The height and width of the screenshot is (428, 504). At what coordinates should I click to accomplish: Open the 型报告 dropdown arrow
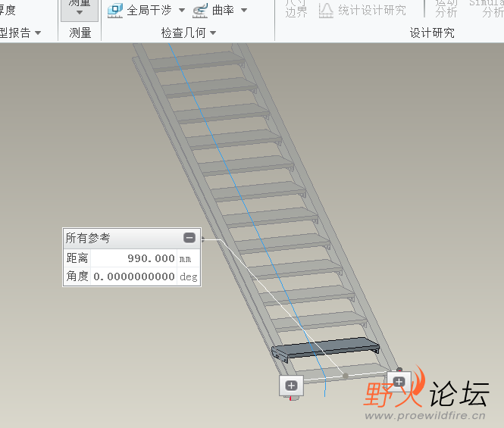pyautogui.click(x=38, y=33)
